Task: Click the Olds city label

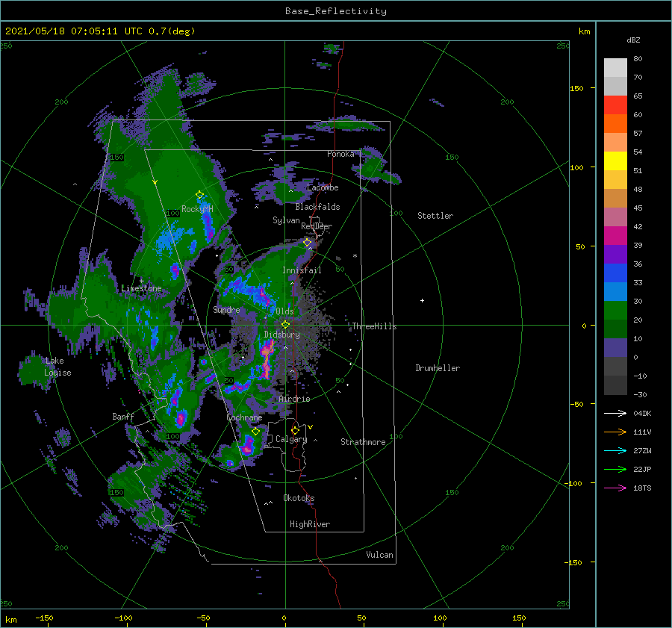Action: pyautogui.click(x=284, y=311)
